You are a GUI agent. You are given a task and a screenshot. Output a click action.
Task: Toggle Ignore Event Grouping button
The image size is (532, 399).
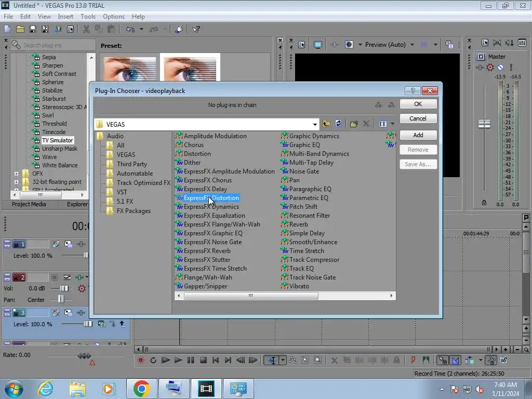pyautogui.click(x=504, y=360)
